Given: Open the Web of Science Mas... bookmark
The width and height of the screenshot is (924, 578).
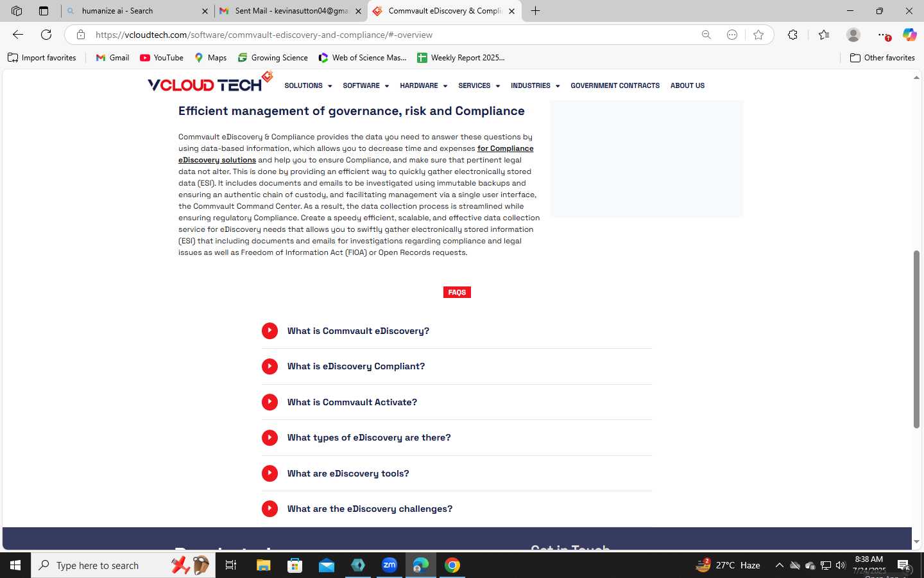Looking at the screenshot, I should [x=363, y=58].
